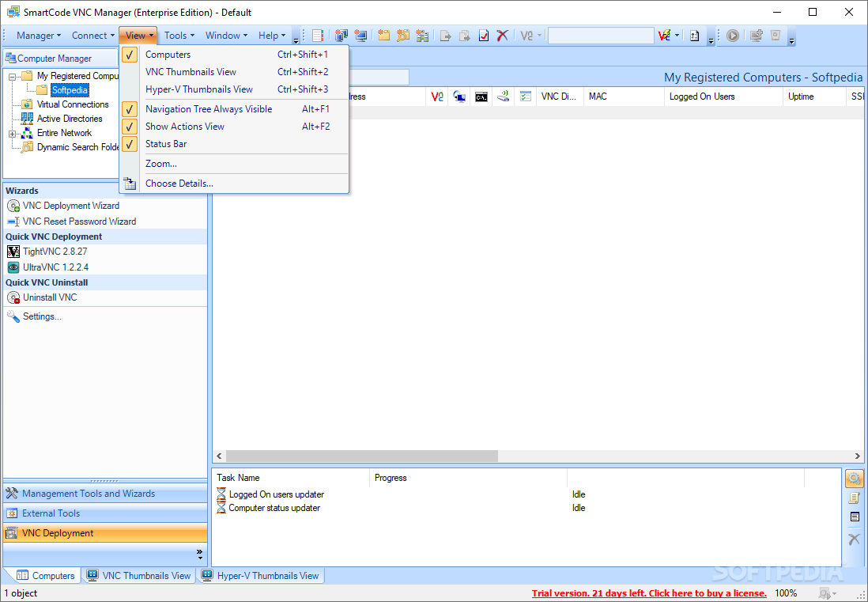
Task: Select the Softpedia folder in the tree
Action: (x=70, y=90)
